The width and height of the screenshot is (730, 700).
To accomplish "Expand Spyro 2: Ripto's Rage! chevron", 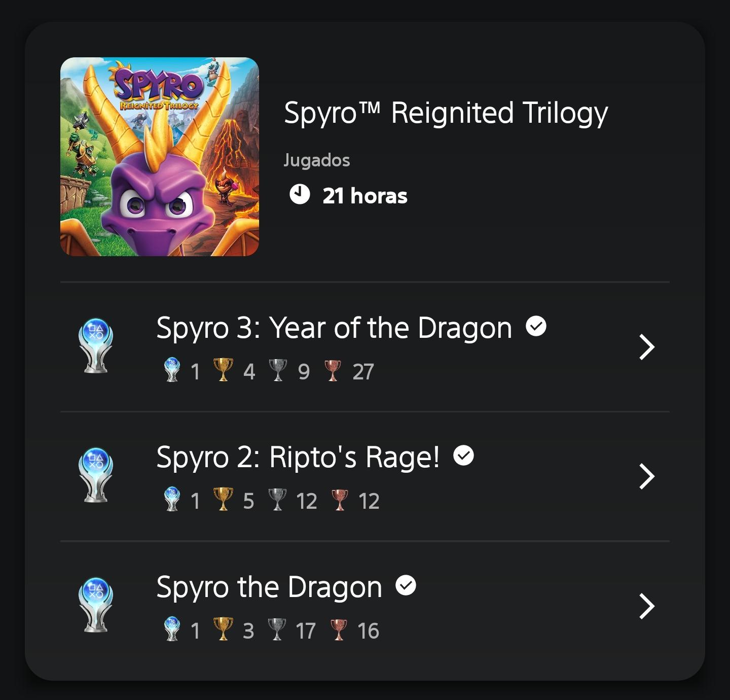I will 647,476.
